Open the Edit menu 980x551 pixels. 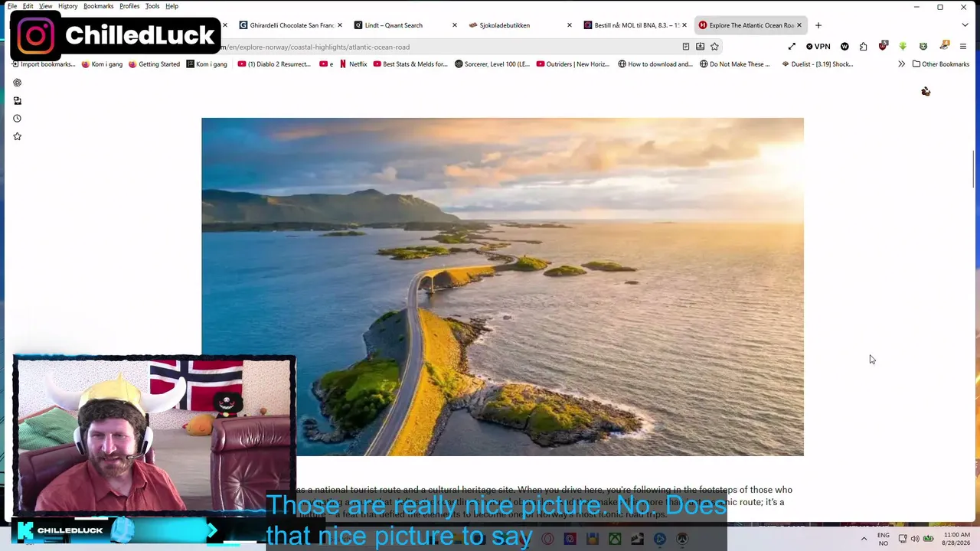pos(28,6)
